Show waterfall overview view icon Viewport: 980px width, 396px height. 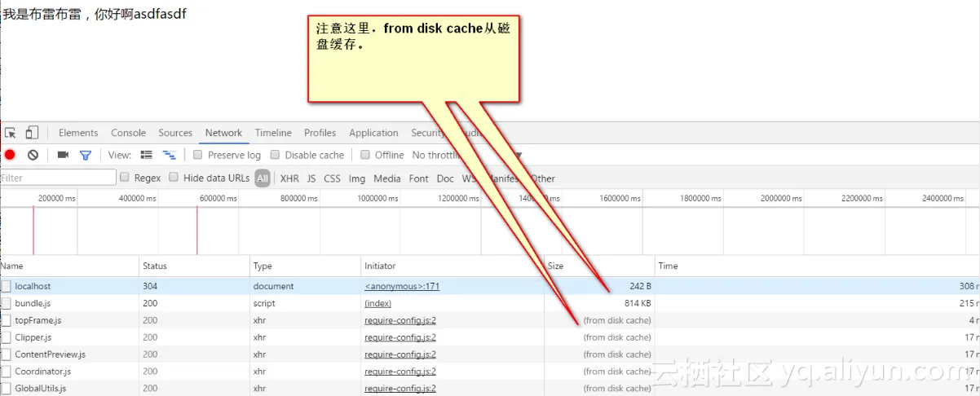point(169,155)
